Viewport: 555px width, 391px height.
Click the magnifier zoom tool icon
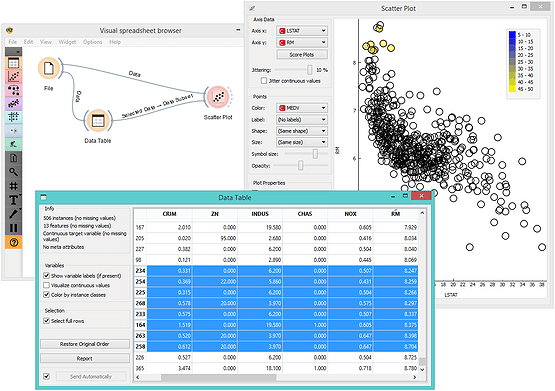click(x=13, y=172)
